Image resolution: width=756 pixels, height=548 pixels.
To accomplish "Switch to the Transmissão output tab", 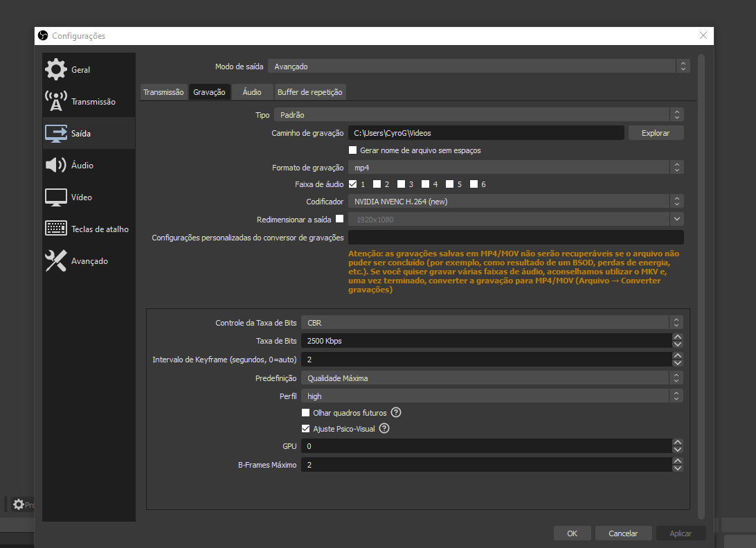I will pos(163,92).
